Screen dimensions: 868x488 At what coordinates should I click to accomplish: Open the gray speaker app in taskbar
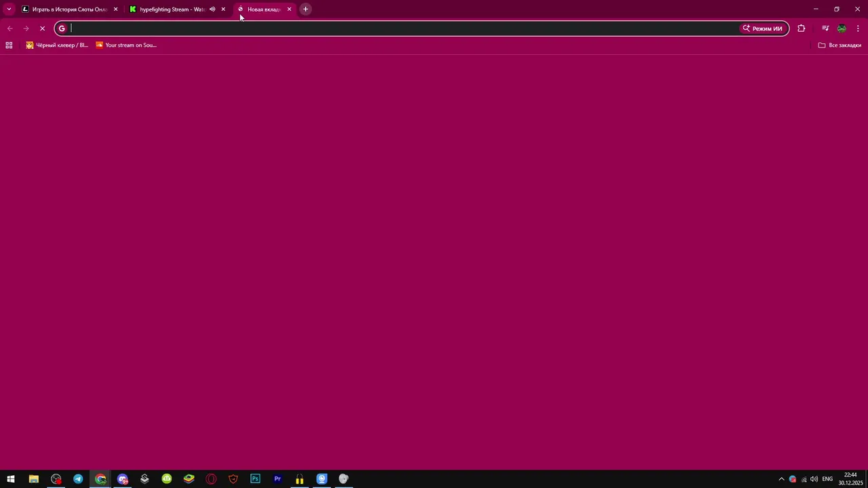pyautogui.click(x=344, y=479)
